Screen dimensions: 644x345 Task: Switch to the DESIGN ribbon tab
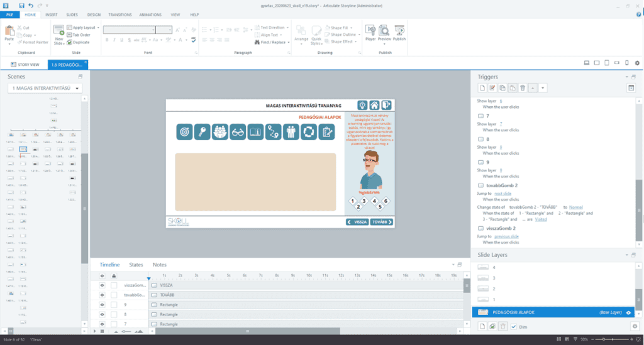[x=94, y=15]
